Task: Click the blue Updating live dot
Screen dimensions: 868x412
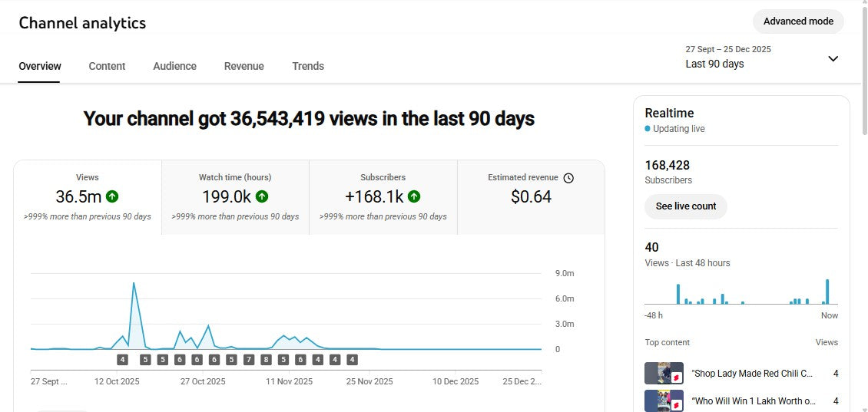Action: (648, 129)
